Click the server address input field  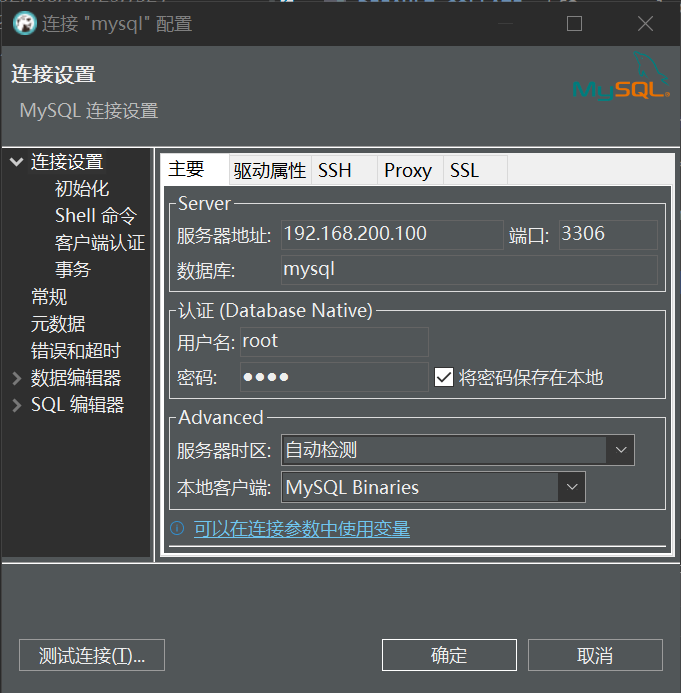coord(392,235)
